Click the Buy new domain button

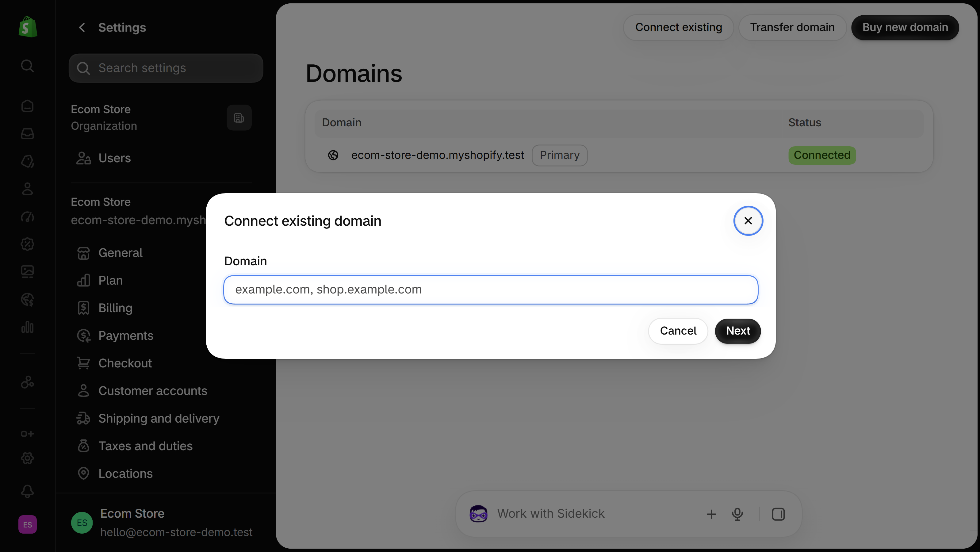[x=905, y=27]
